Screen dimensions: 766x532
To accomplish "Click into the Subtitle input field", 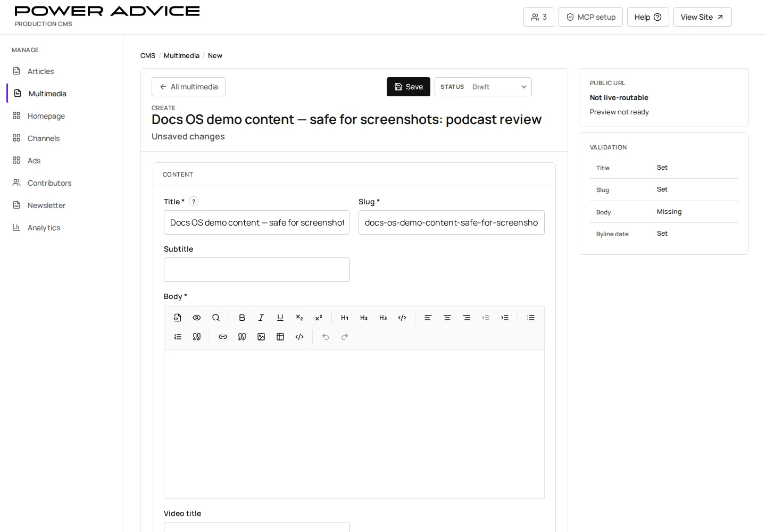I will (x=257, y=270).
